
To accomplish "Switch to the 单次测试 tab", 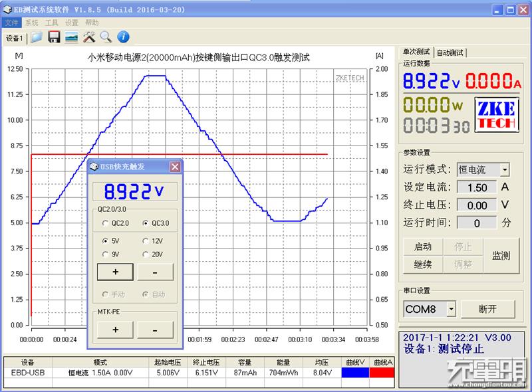I will tap(416, 52).
